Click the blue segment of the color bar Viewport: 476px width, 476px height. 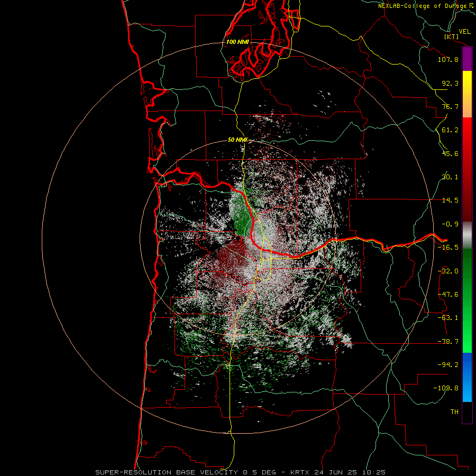(467, 377)
